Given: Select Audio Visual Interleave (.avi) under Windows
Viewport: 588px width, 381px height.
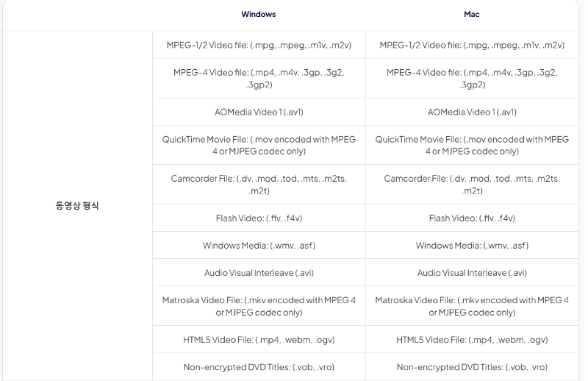Looking at the screenshot, I should pyautogui.click(x=259, y=273).
